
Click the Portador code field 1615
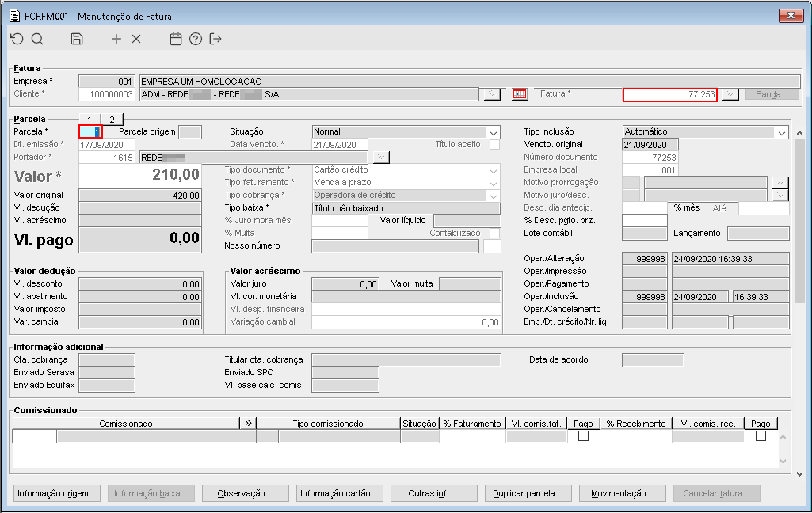pos(107,158)
